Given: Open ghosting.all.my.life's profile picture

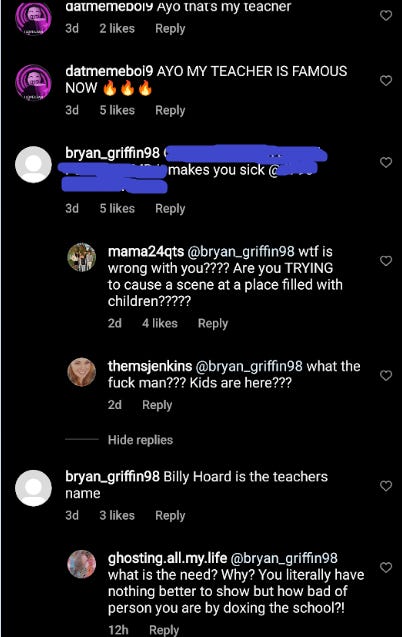Looking at the screenshot, I should (82, 564).
